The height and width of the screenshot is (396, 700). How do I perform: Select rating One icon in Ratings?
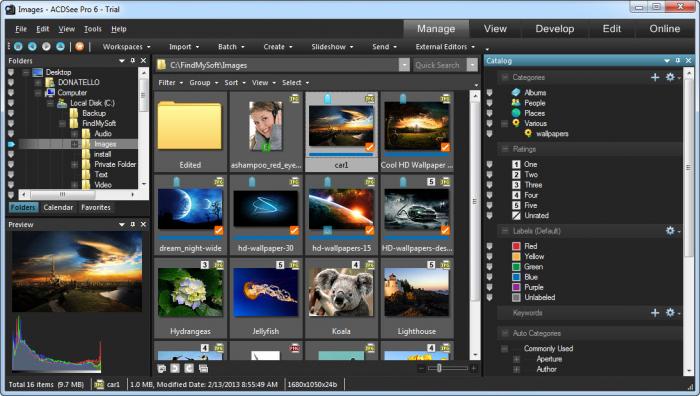click(x=516, y=164)
